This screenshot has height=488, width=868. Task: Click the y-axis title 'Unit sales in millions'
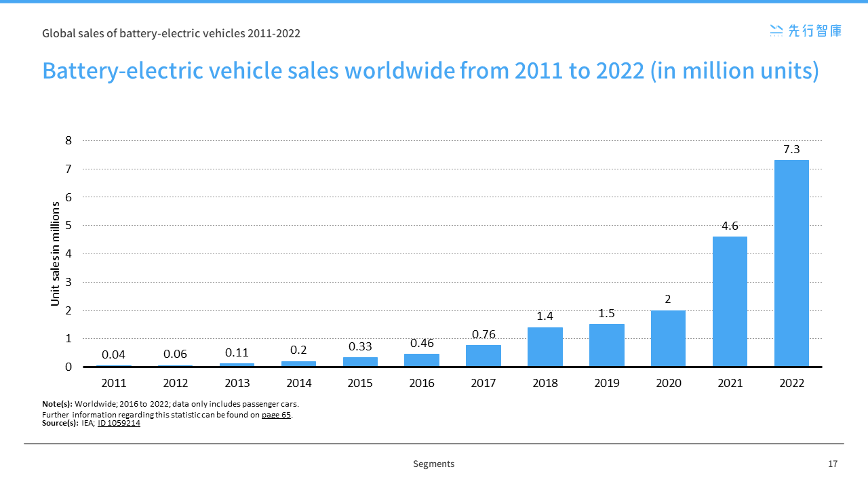pos(56,253)
